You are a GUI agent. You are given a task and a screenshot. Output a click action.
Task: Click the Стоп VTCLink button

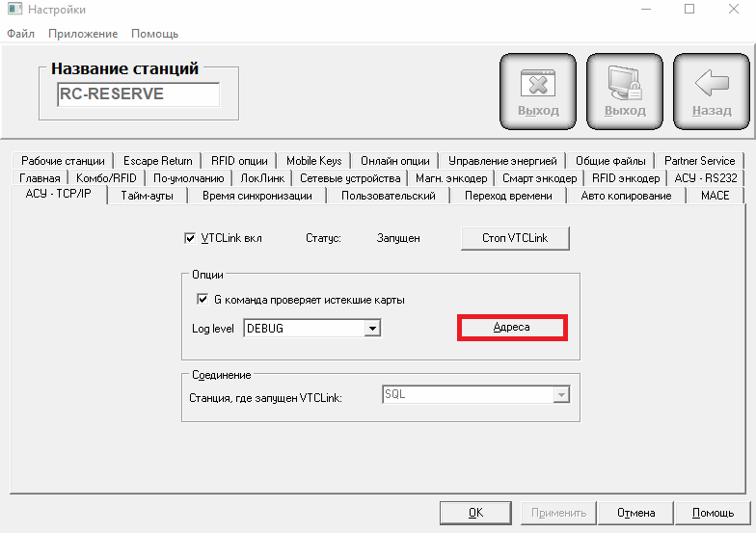515,238
